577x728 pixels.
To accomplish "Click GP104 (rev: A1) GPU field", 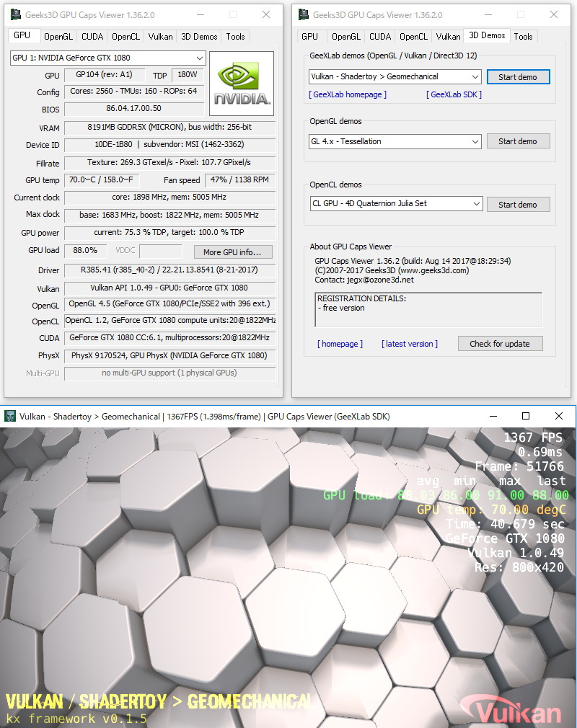I will 104,75.
